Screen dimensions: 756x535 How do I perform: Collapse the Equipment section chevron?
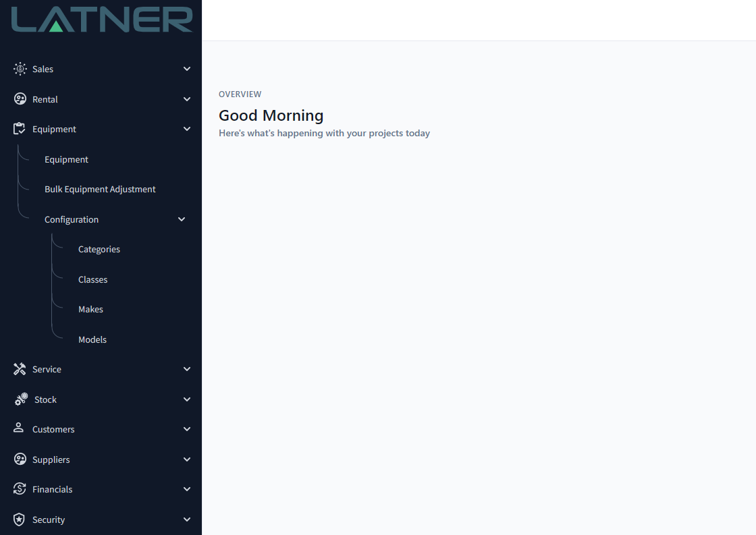(187, 129)
